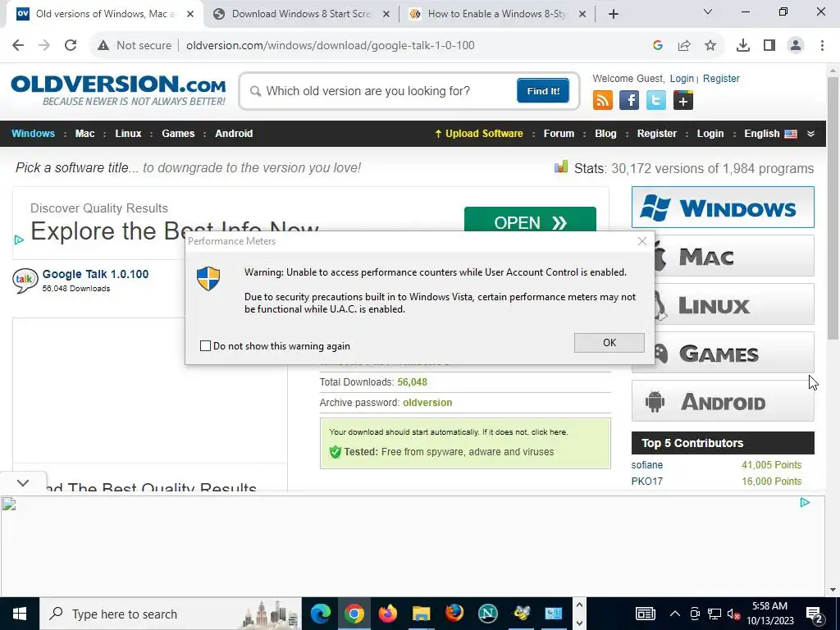Click the Google Talk logo icon
This screenshot has width=840, height=630.
coord(25,281)
